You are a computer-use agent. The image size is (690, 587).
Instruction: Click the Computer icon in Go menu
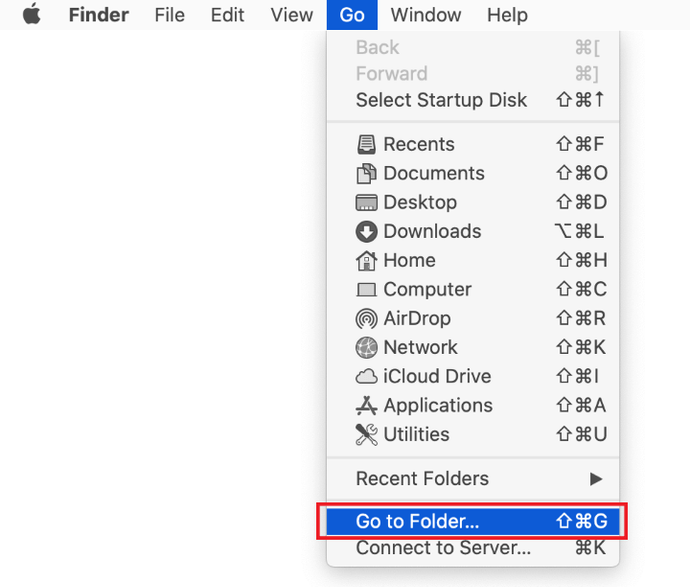coord(367,290)
